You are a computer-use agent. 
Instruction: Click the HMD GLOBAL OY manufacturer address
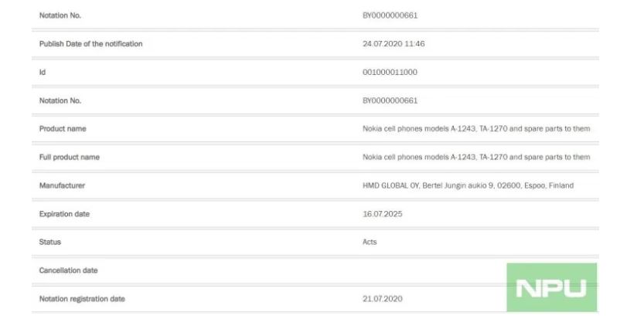point(468,185)
